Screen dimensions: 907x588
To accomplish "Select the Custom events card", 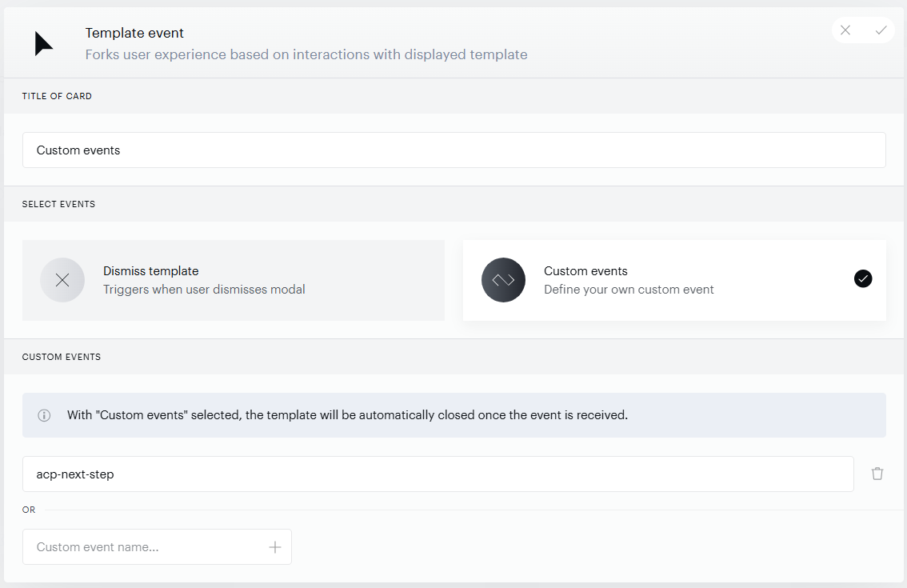I will [x=674, y=280].
